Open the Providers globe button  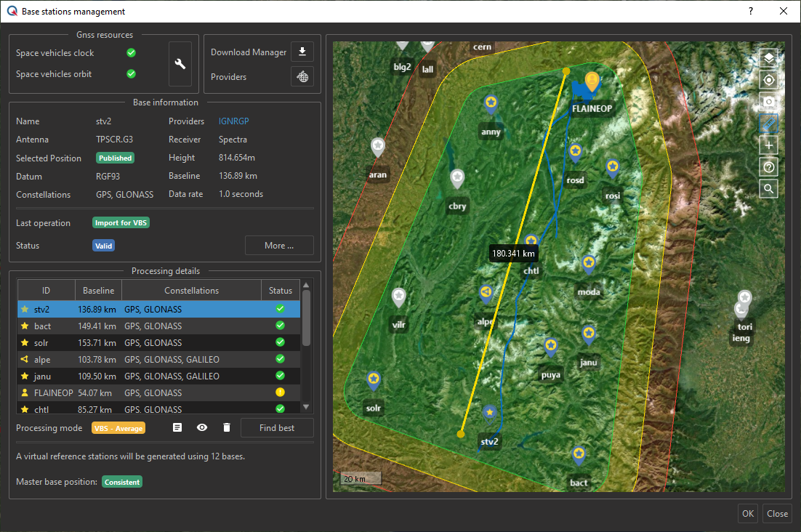pyautogui.click(x=302, y=77)
